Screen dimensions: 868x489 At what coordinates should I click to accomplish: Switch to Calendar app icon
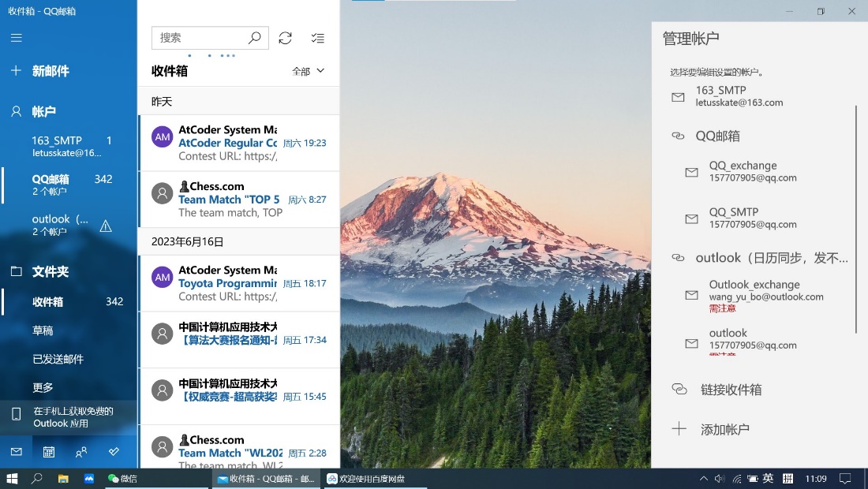coord(49,452)
